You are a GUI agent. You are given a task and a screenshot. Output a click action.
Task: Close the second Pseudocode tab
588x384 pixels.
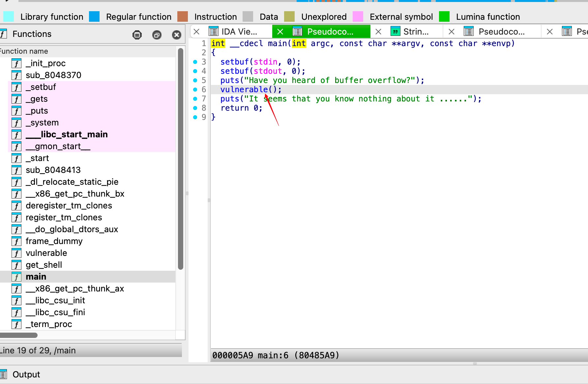[x=452, y=32]
